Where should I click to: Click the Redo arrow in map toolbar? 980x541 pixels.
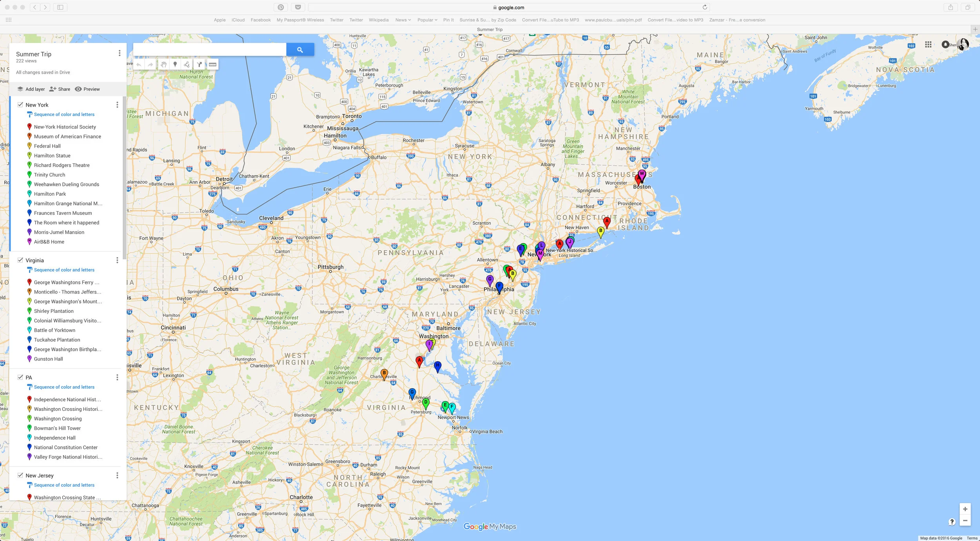point(151,64)
